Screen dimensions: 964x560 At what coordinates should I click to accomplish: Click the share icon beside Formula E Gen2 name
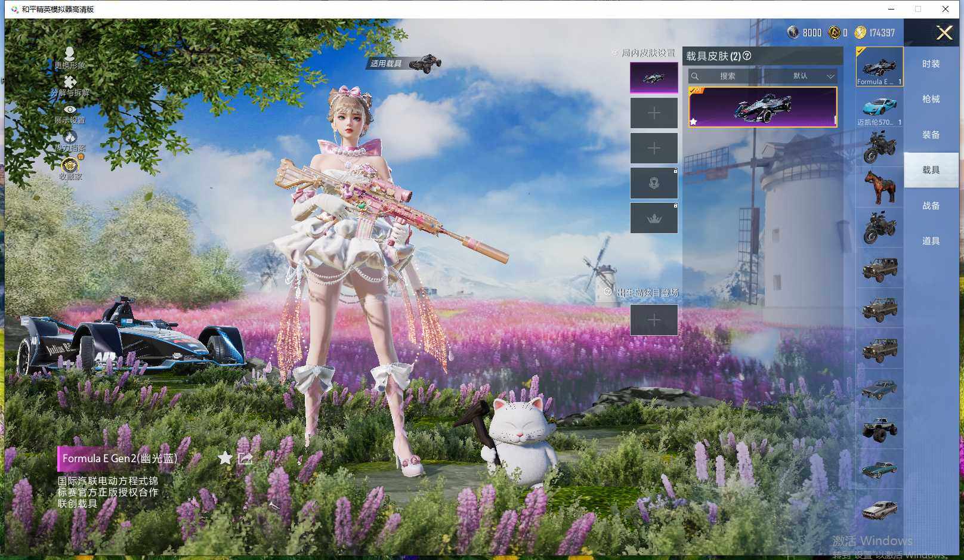tap(245, 458)
